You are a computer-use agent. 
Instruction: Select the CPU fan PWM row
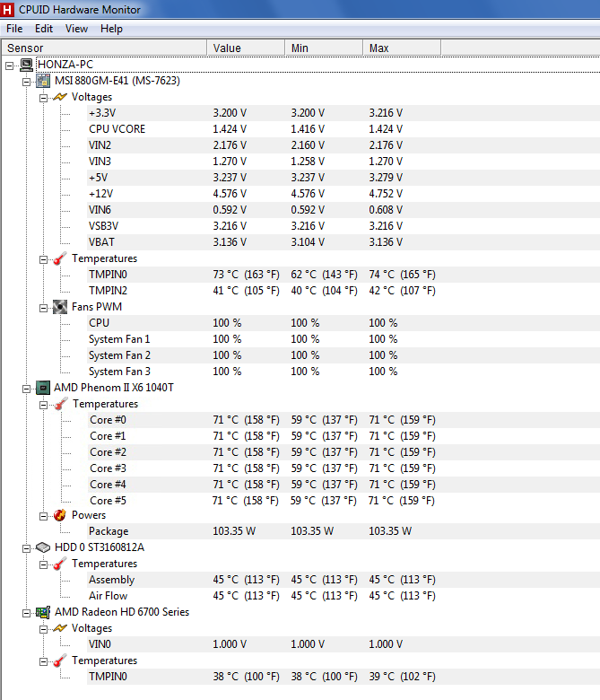343,323
